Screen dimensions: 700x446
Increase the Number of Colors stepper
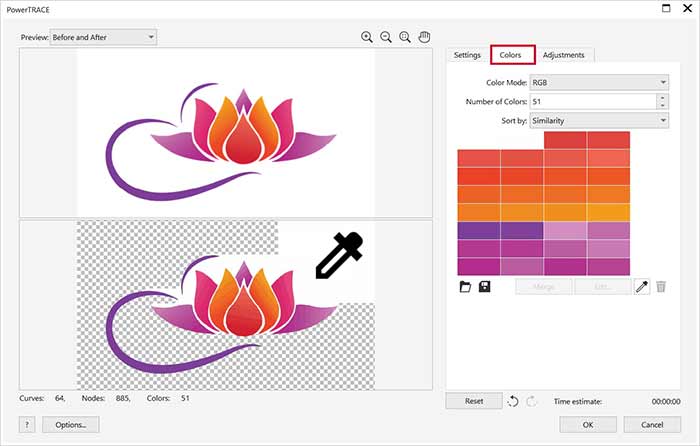click(662, 97)
